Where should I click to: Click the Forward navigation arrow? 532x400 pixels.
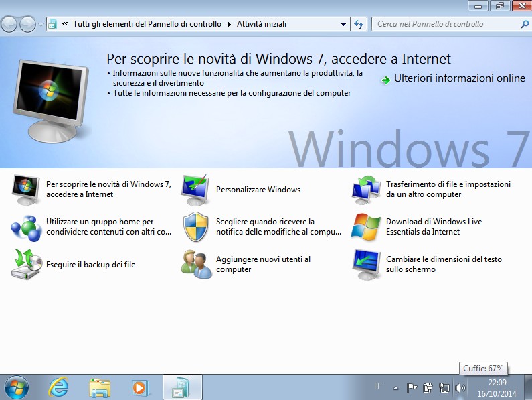(27, 24)
